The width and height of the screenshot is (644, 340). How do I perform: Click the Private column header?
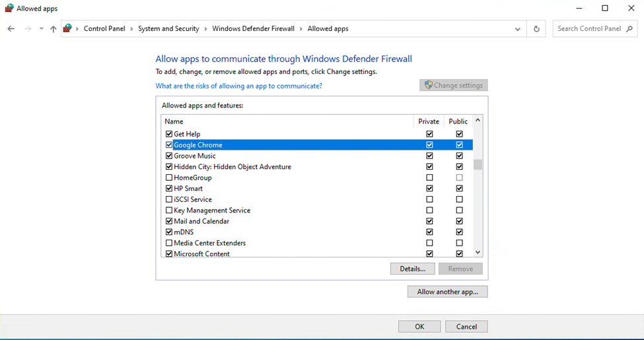tap(429, 121)
